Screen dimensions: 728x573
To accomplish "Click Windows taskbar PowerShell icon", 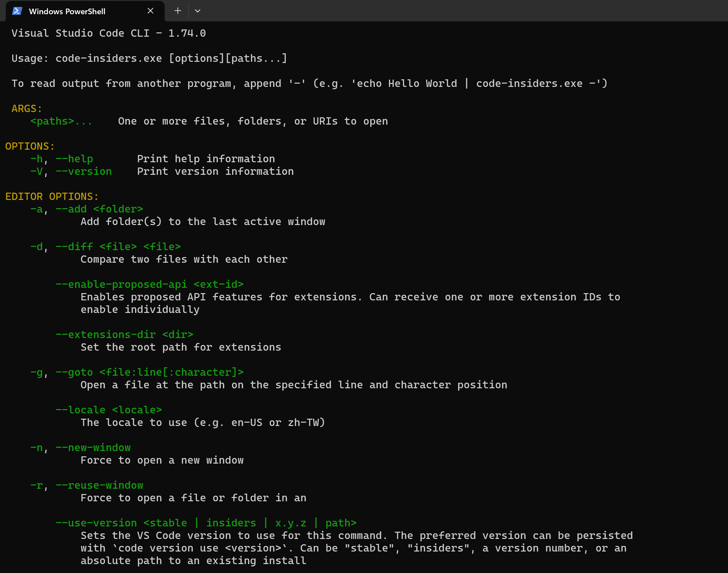I will [x=17, y=11].
